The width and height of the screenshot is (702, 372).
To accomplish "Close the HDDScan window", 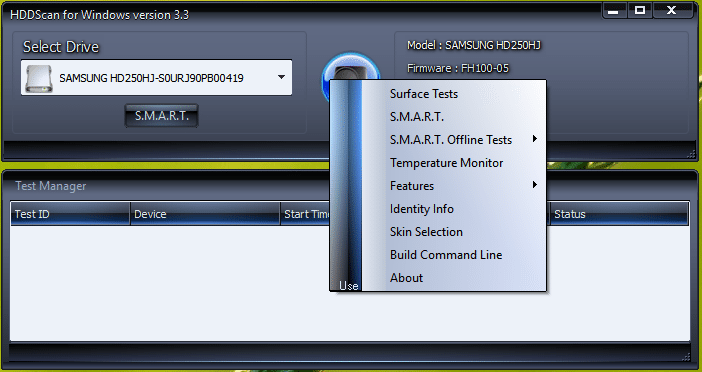I will pos(672,10).
